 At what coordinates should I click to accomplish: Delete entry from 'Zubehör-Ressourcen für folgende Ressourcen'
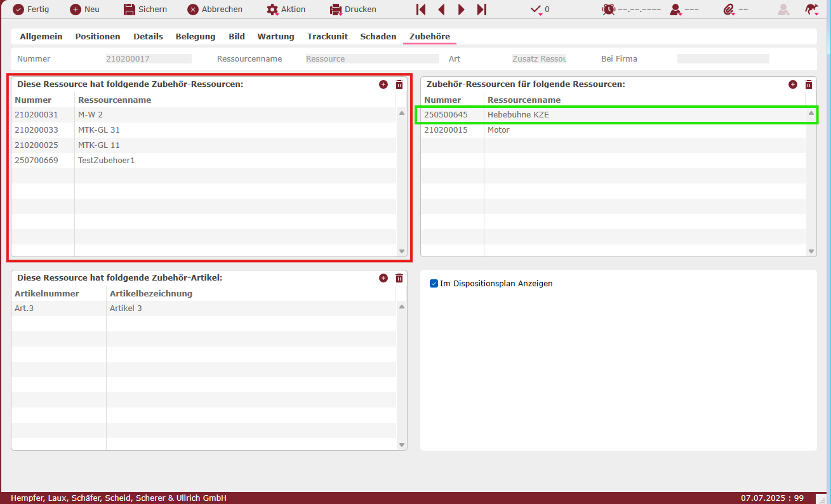809,84
